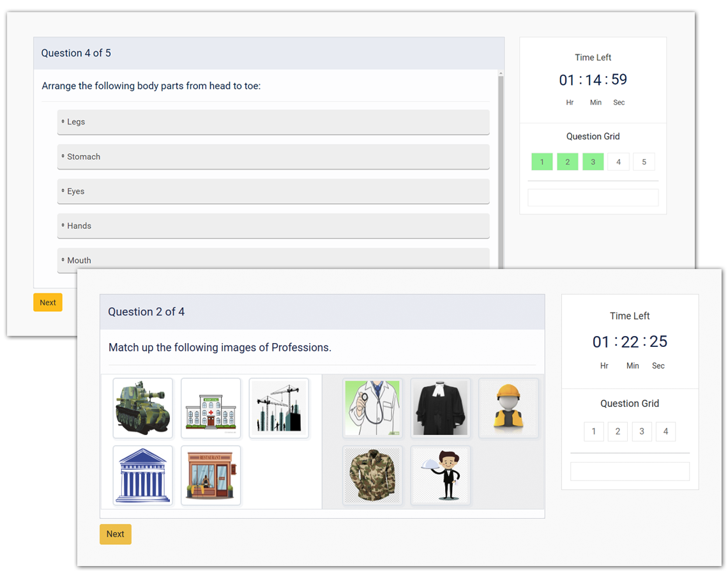Open question 4 in the upper question grid

(618, 162)
